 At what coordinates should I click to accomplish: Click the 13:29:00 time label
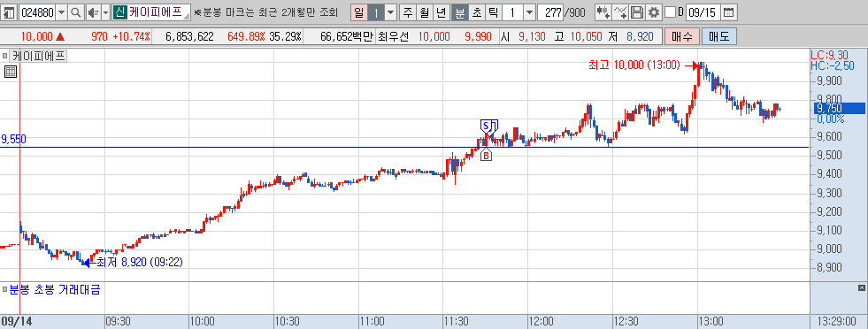838,321
